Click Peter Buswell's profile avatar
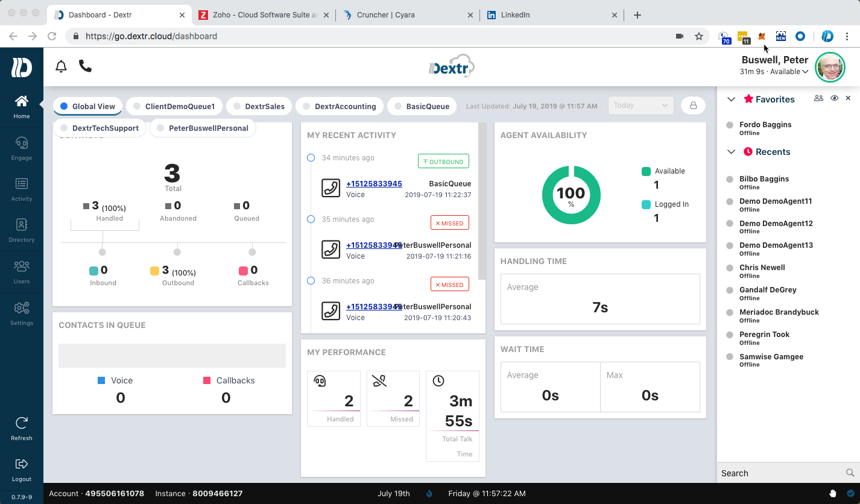 tap(830, 68)
